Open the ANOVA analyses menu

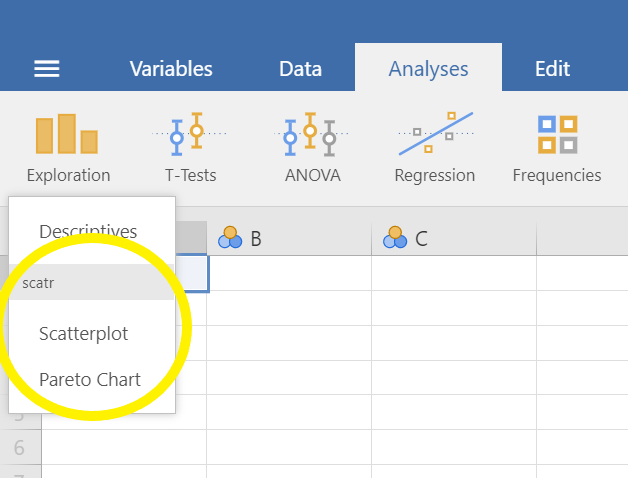(312, 148)
